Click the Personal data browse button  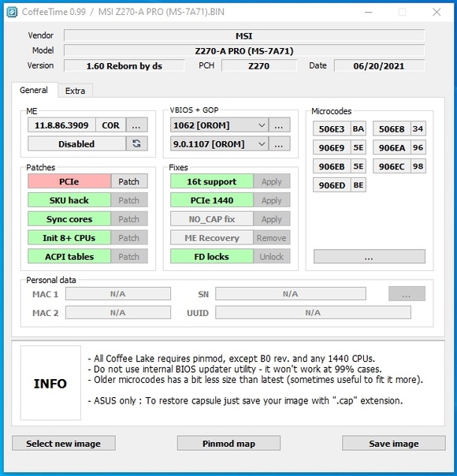click(x=407, y=294)
